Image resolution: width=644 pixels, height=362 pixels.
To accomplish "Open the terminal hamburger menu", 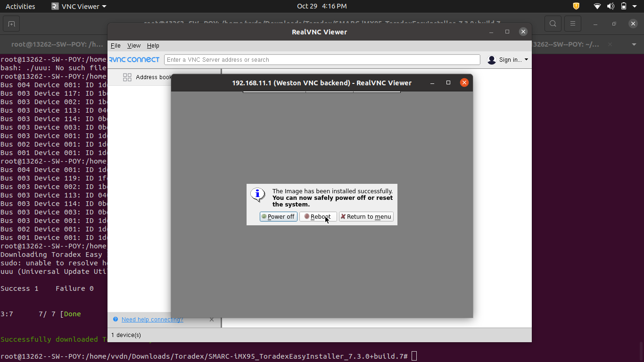I will point(573,24).
